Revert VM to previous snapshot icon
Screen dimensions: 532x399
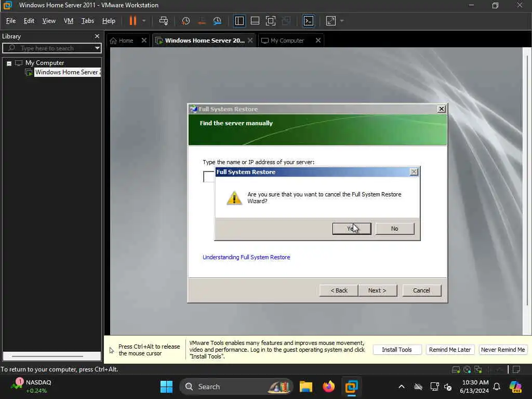coord(202,21)
